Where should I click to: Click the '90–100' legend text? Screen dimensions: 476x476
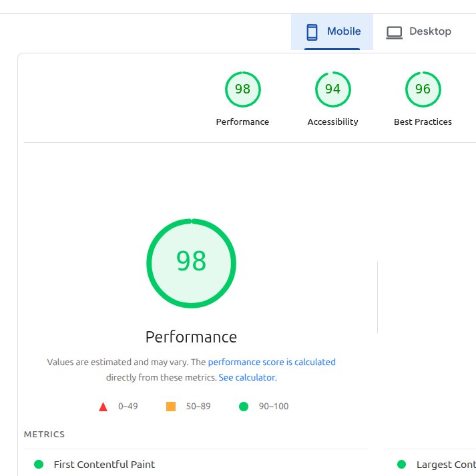point(274,406)
